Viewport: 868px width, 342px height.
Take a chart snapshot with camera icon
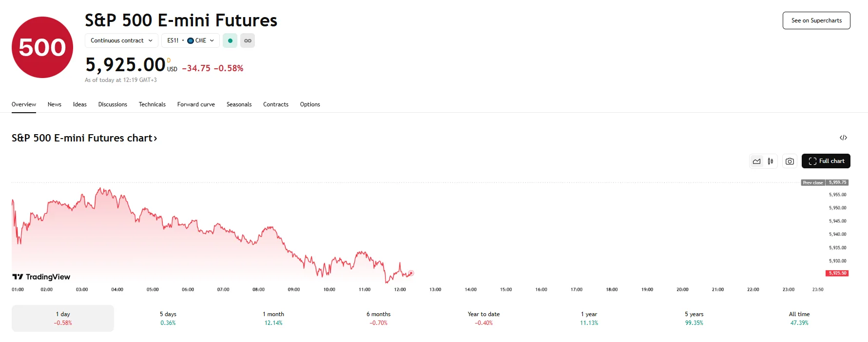click(x=790, y=161)
